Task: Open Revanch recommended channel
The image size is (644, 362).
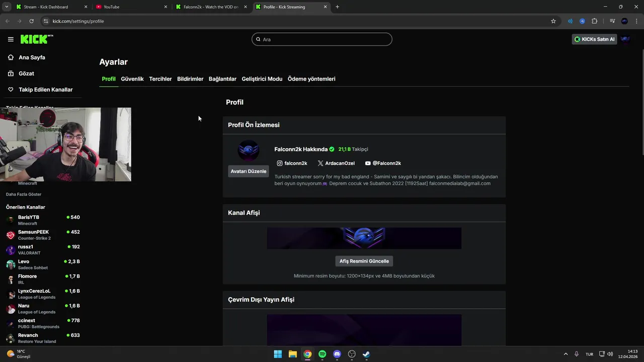Action: [x=43, y=338]
